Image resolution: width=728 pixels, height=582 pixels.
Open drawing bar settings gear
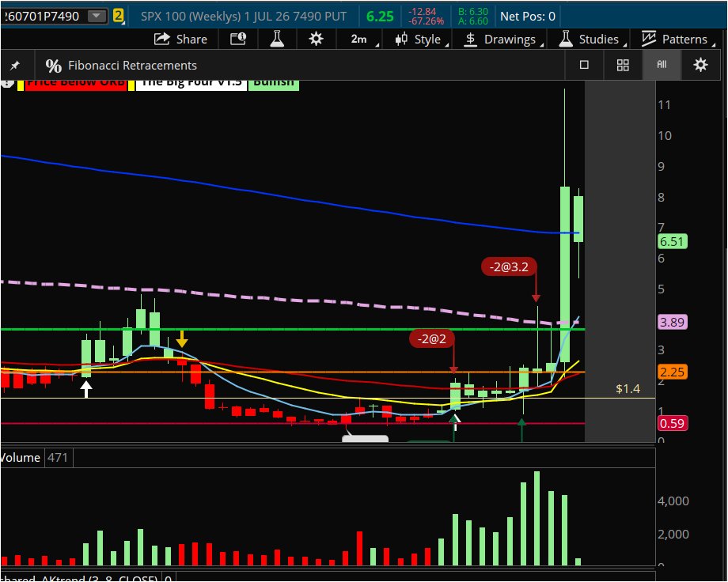(x=700, y=65)
